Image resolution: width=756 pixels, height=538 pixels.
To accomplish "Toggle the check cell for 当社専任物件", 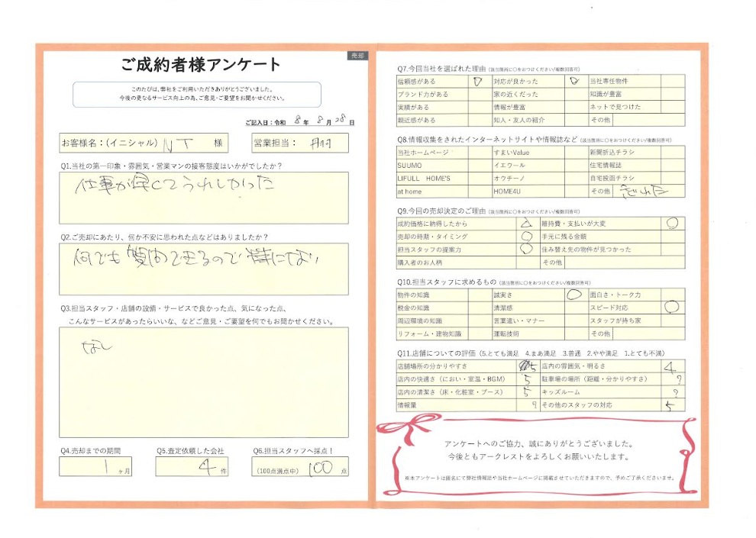I will [673, 82].
